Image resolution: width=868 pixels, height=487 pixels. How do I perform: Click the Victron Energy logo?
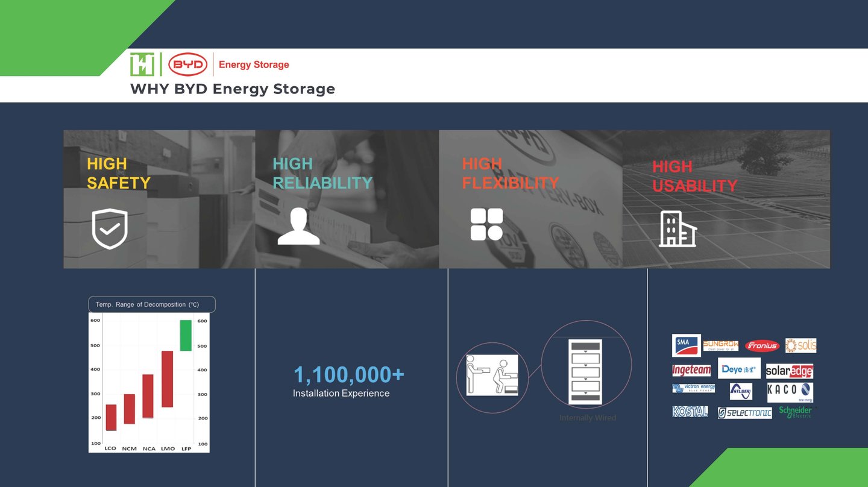[x=694, y=388]
